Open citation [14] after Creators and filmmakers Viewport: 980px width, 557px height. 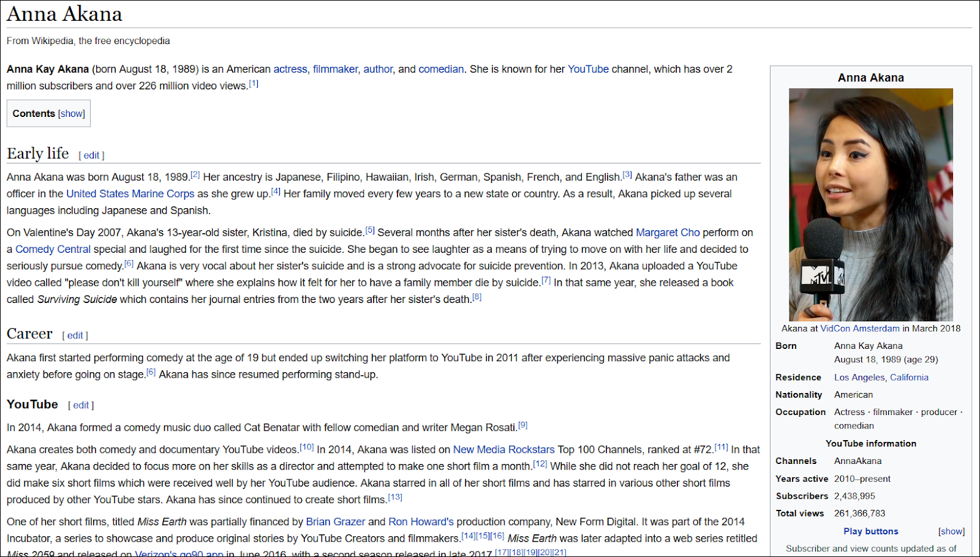[468, 536]
